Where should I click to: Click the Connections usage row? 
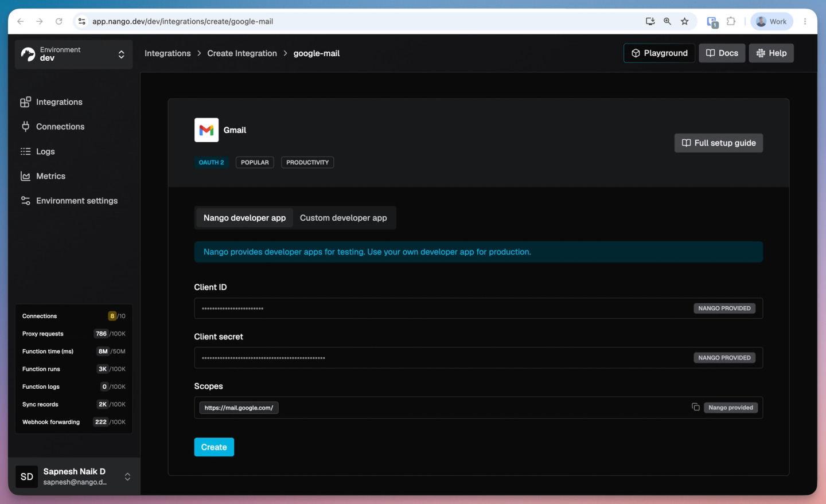[74, 316]
